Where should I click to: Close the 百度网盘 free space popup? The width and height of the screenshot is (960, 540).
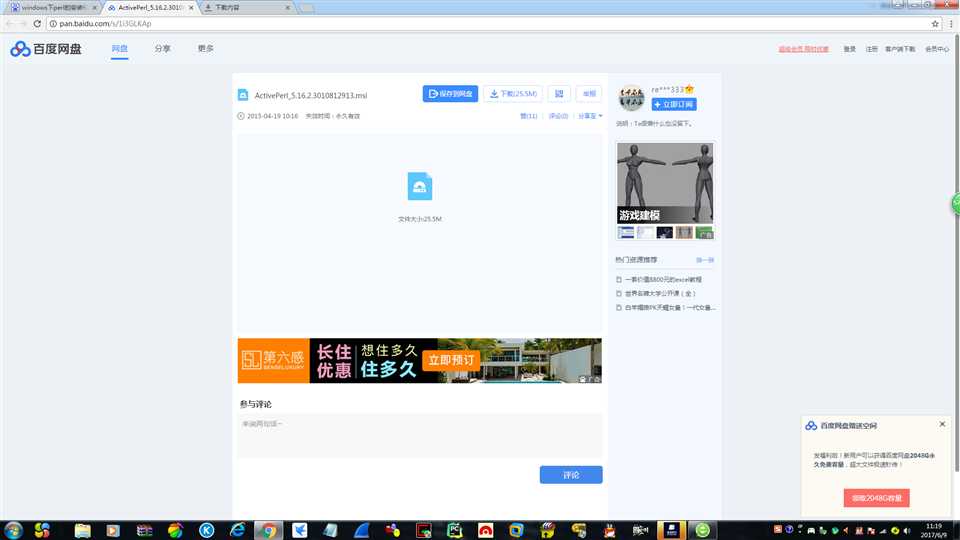942,424
